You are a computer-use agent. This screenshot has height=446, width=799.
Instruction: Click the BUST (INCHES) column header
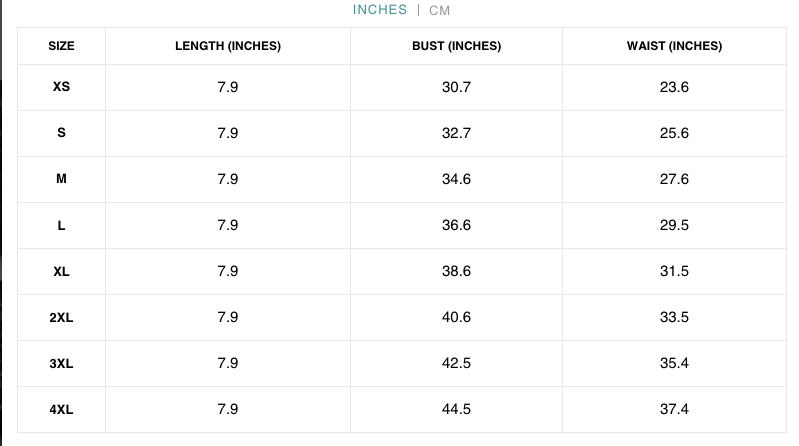456,46
